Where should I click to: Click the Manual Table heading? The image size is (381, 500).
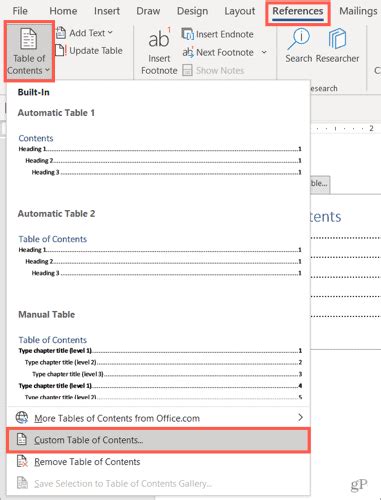pos(46,315)
